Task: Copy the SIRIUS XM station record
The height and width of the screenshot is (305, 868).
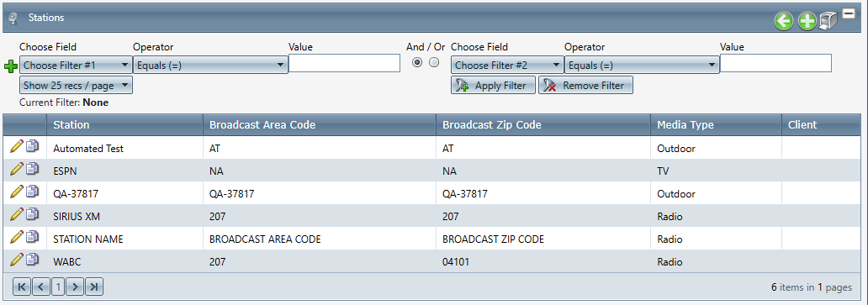Action: coord(33,214)
